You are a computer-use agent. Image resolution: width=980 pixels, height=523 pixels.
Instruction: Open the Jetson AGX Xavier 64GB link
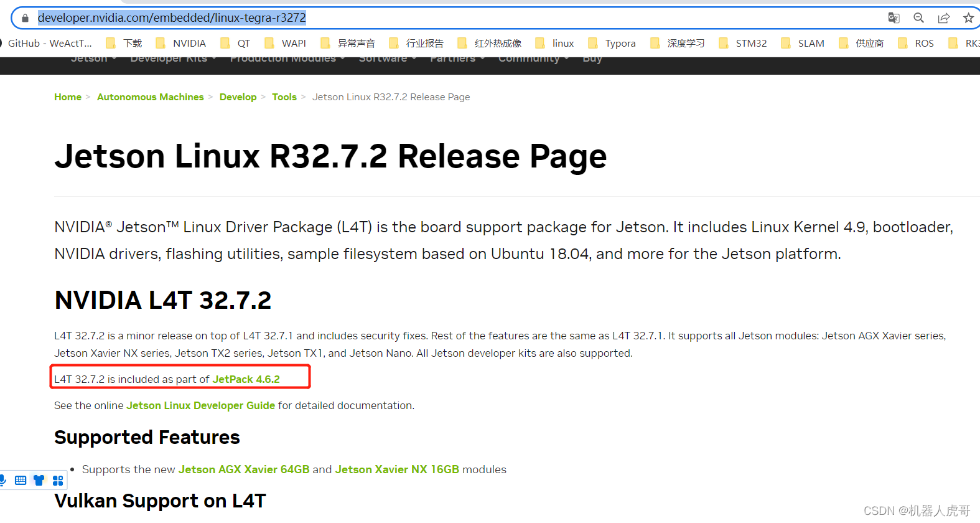tap(244, 469)
